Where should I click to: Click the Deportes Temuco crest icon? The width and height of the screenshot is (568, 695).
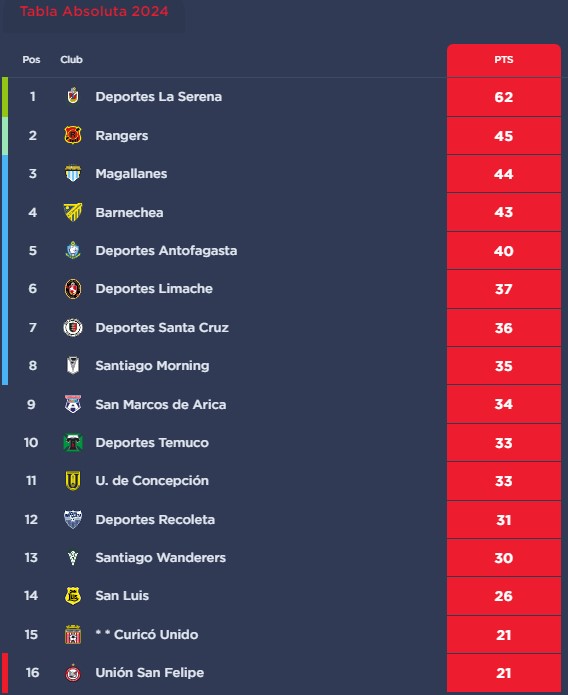tap(73, 442)
